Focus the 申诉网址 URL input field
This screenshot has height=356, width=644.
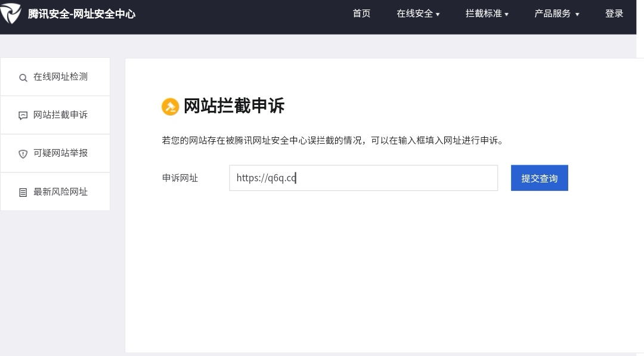tap(363, 178)
